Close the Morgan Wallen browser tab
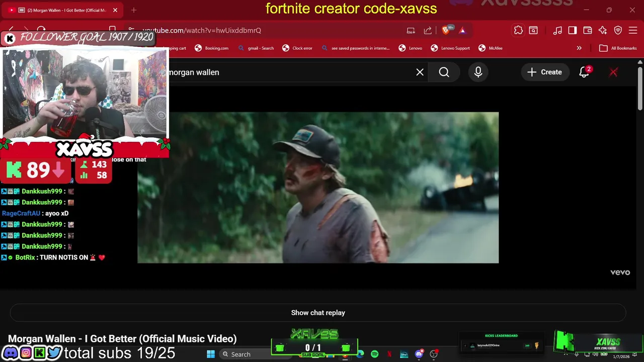The image size is (644, 362). coord(115,10)
